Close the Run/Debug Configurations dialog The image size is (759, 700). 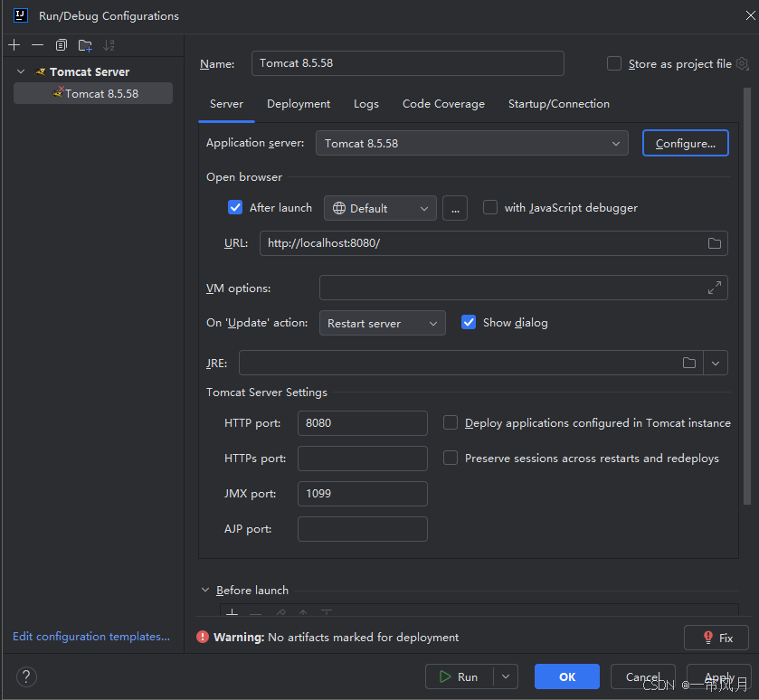click(x=750, y=15)
